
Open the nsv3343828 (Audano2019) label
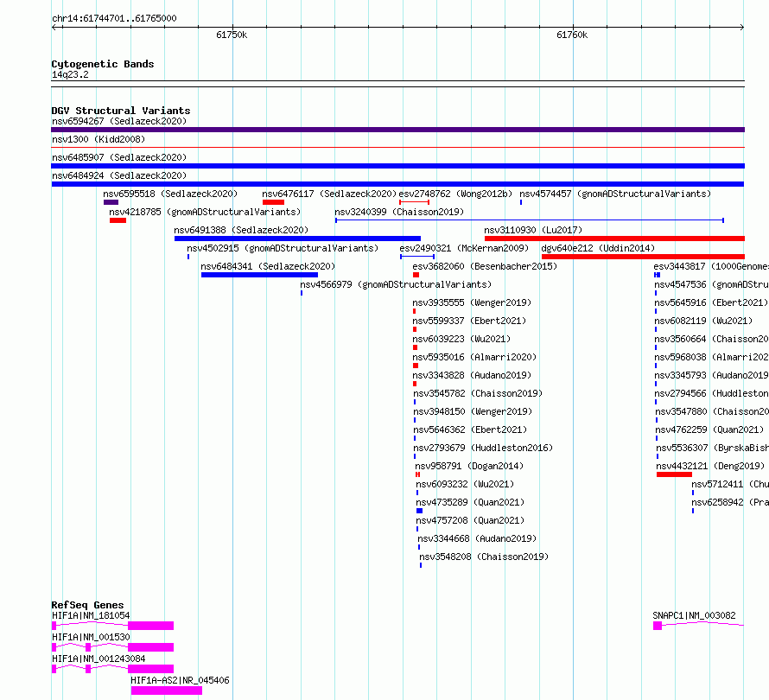[472, 375]
